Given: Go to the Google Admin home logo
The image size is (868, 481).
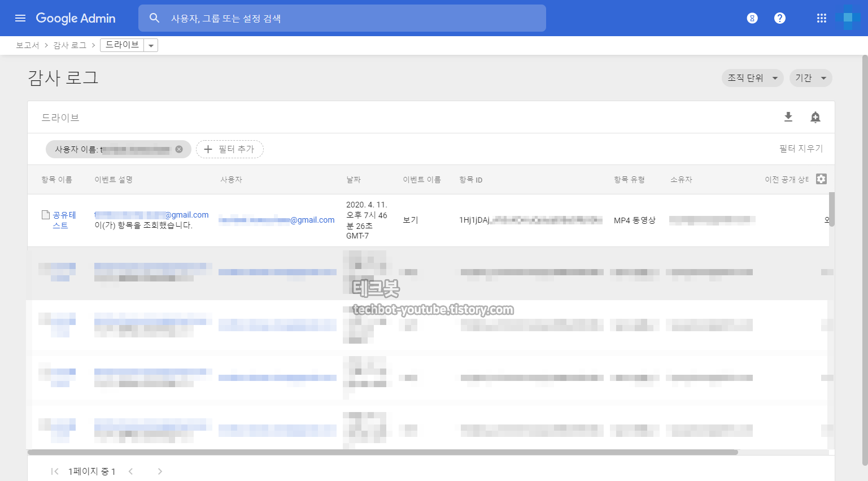Looking at the screenshot, I should [76, 18].
